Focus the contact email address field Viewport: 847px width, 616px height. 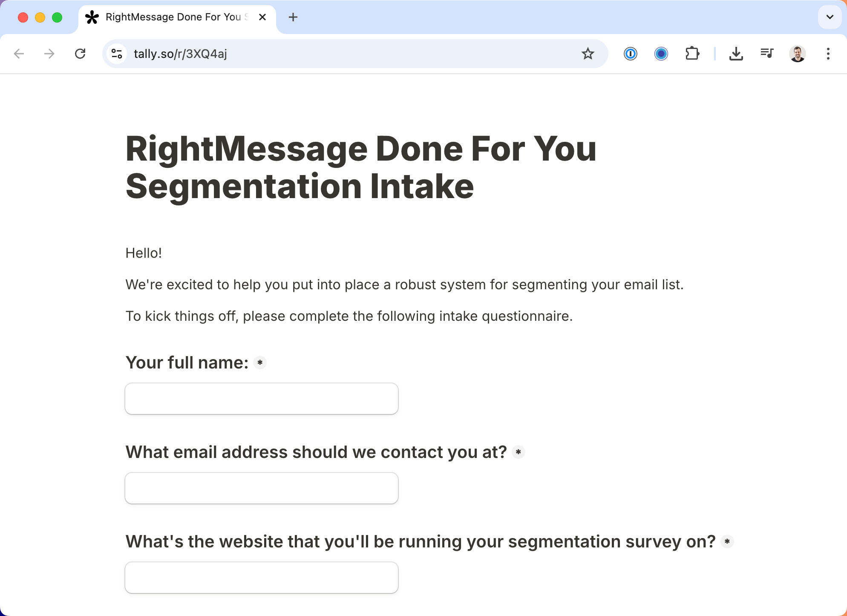262,488
